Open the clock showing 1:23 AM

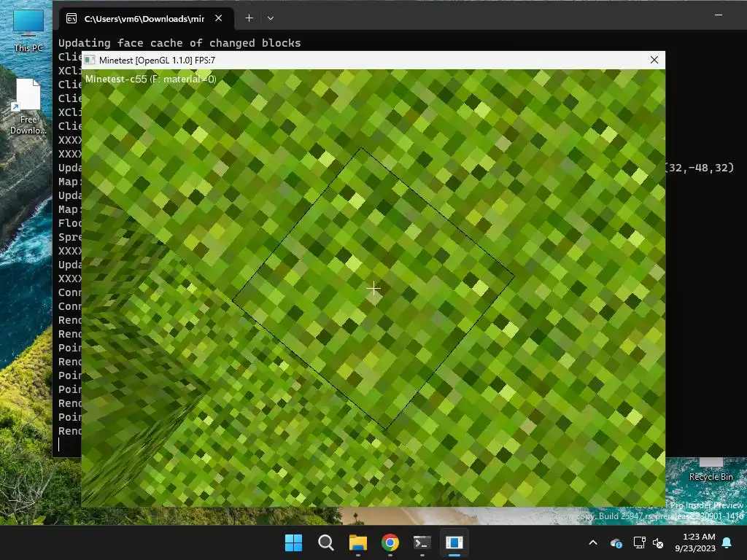pyautogui.click(x=695, y=542)
